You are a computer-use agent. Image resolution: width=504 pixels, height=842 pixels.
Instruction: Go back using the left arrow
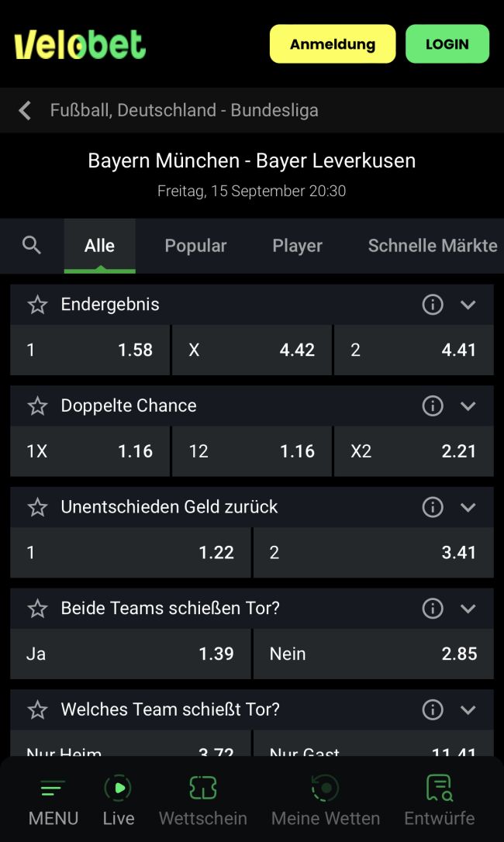tap(26, 110)
